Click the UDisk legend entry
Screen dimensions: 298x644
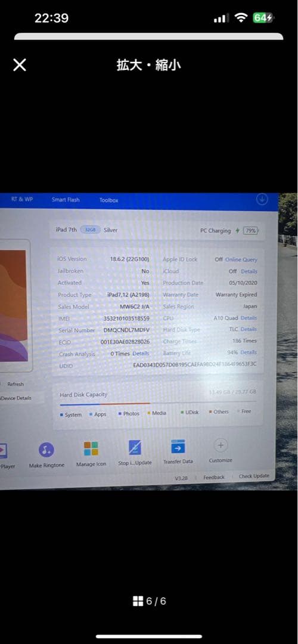tap(190, 412)
